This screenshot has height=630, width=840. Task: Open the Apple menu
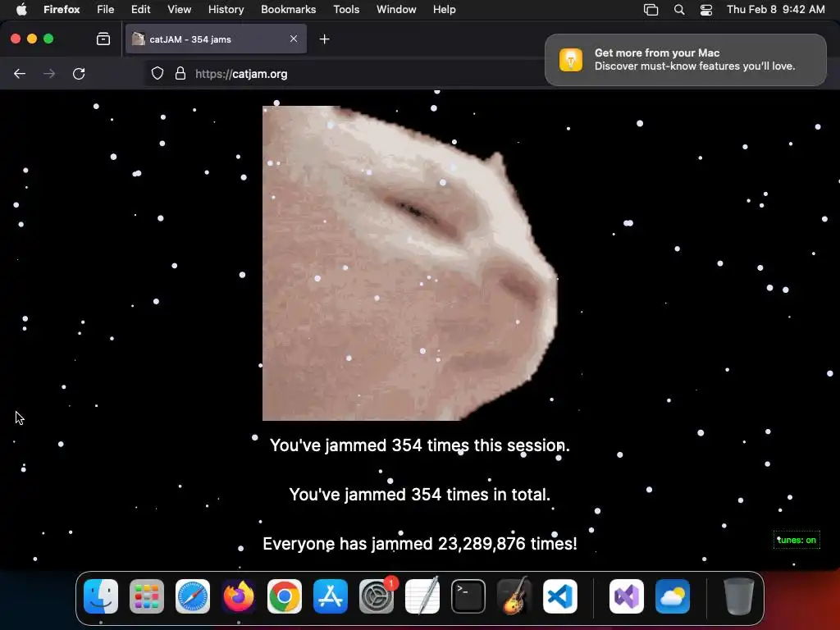(21, 9)
